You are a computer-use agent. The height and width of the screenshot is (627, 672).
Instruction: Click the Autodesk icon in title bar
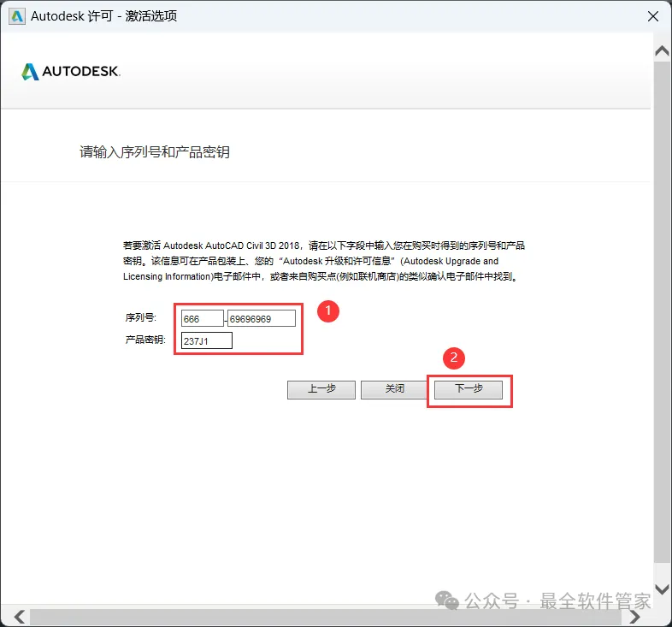(x=17, y=16)
